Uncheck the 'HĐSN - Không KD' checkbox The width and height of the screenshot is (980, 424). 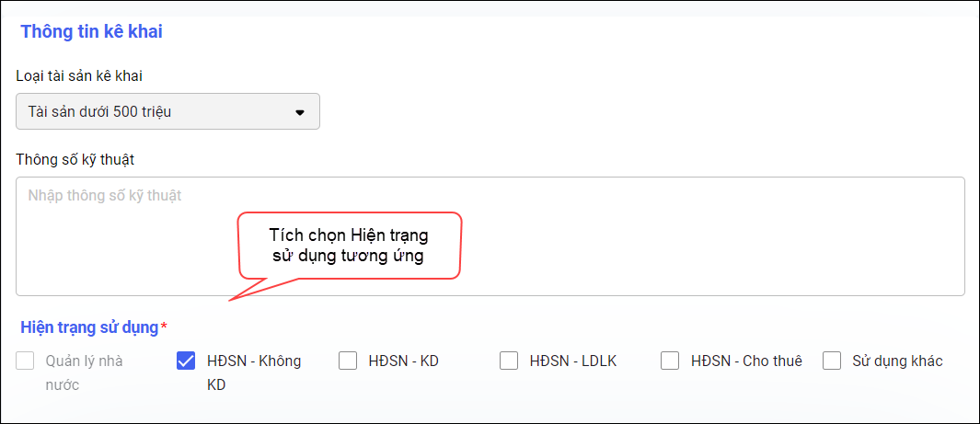point(186,361)
